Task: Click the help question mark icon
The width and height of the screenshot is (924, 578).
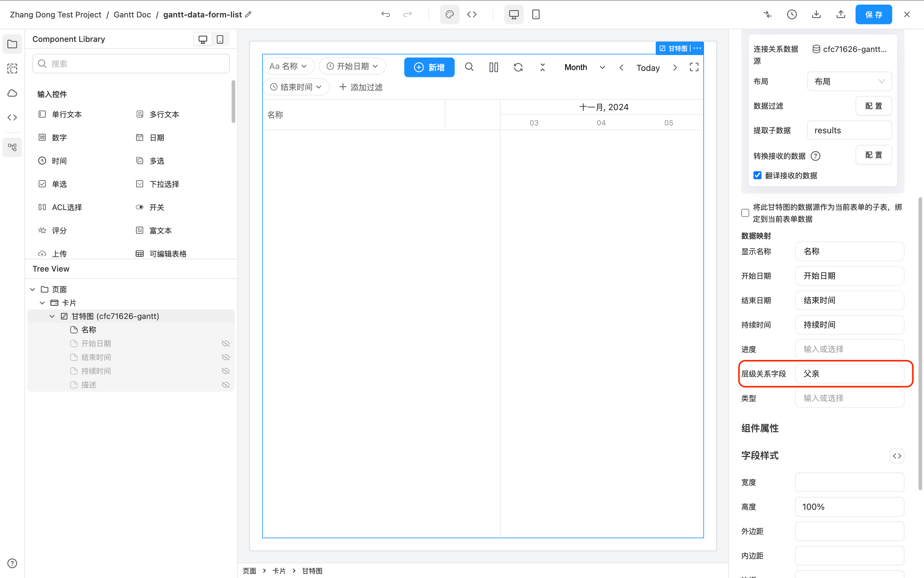Action: pos(12,563)
